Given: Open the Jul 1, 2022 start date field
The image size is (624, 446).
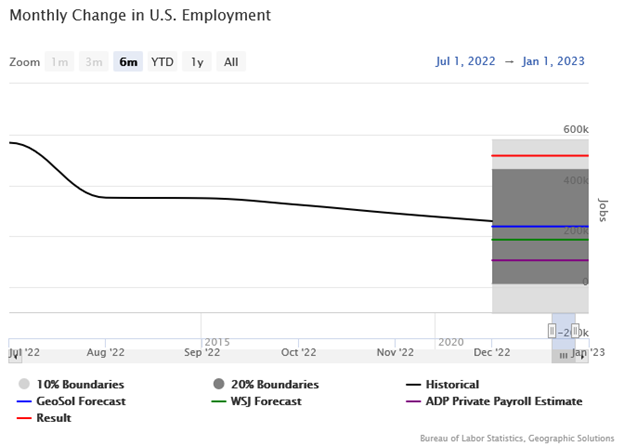Looking at the screenshot, I should [465, 61].
